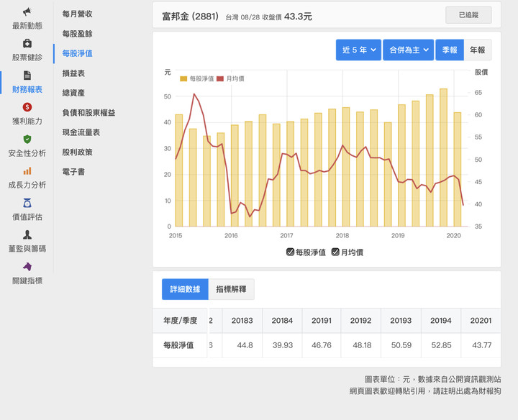This screenshot has width=518, height=420.
Task: Expand the 近 5 年 period dropdown
Action: [358, 50]
